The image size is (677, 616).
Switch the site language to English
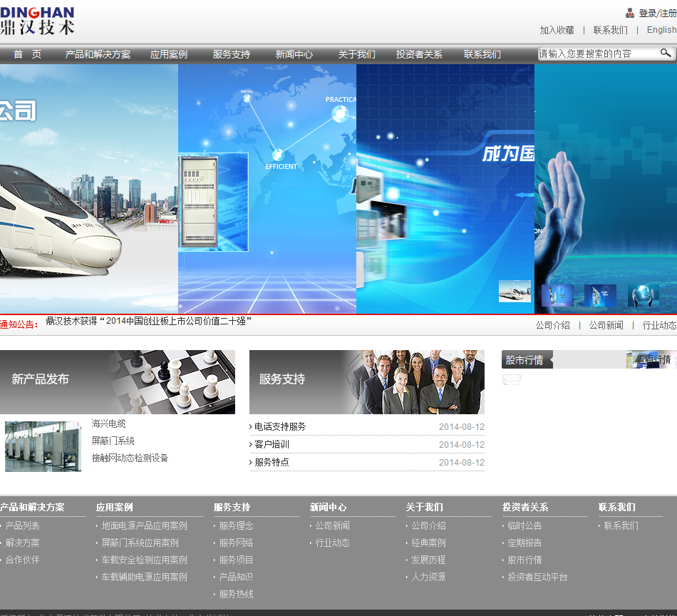661,30
